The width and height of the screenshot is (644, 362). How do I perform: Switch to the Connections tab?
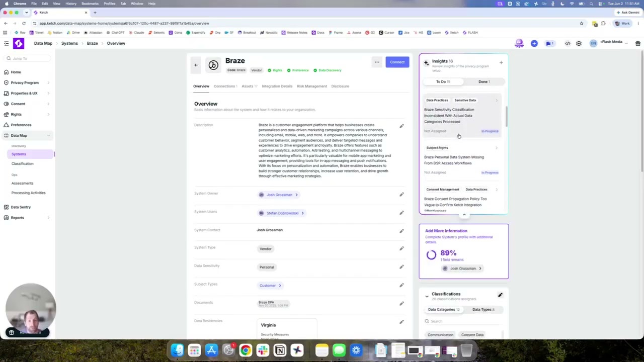coord(225,86)
